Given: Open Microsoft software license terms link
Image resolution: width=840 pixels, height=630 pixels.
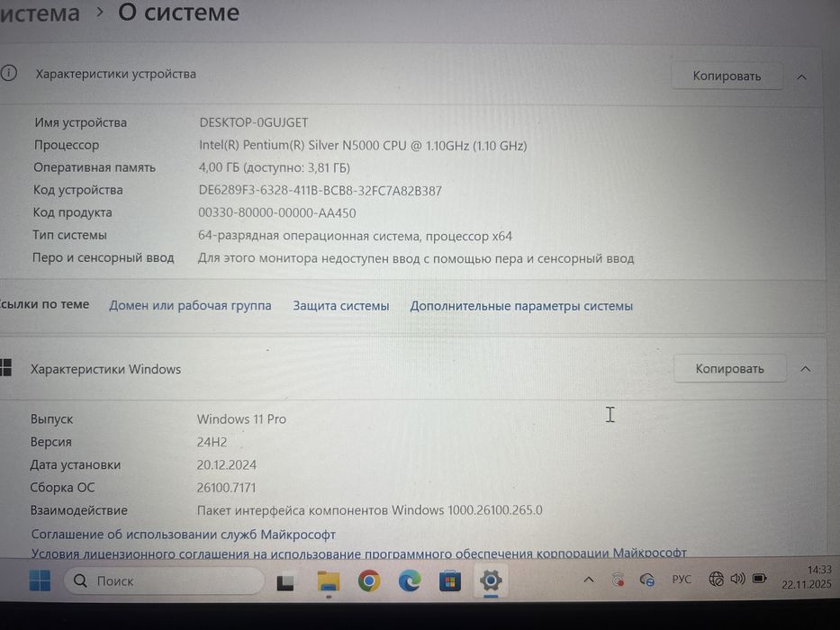Looking at the screenshot, I should (358, 553).
